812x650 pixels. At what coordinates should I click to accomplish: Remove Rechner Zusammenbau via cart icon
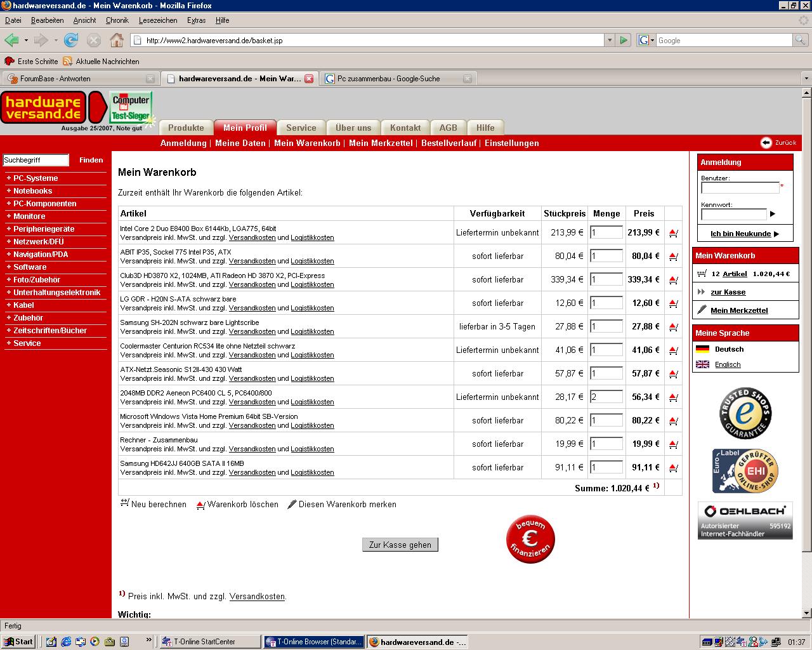pos(673,444)
